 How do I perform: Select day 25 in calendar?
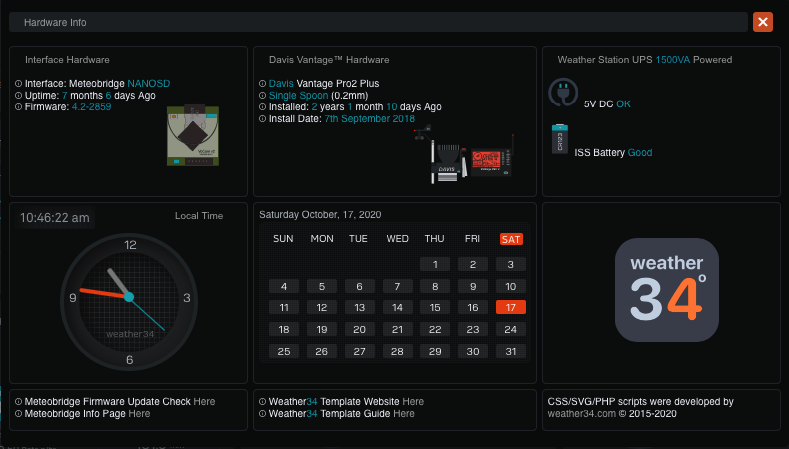[284, 351]
